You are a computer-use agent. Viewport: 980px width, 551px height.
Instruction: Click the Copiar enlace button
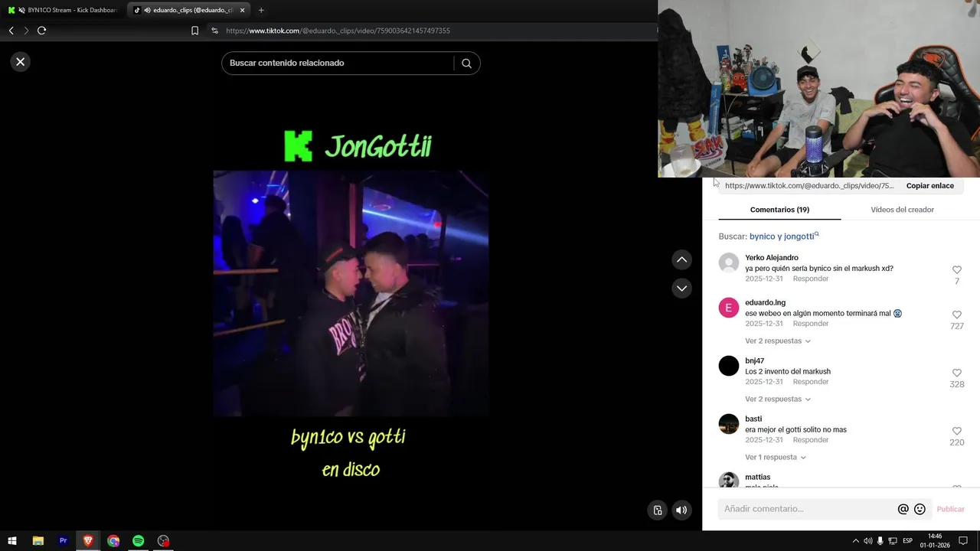pos(929,186)
